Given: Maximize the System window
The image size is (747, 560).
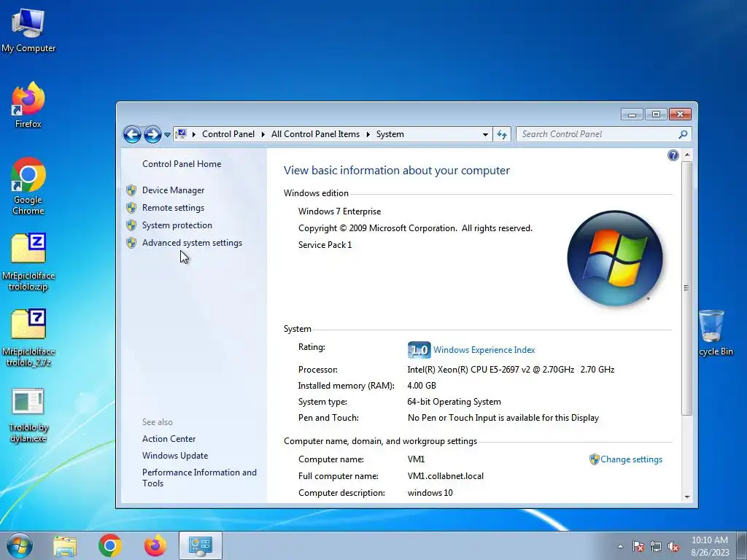Looking at the screenshot, I should (x=656, y=114).
